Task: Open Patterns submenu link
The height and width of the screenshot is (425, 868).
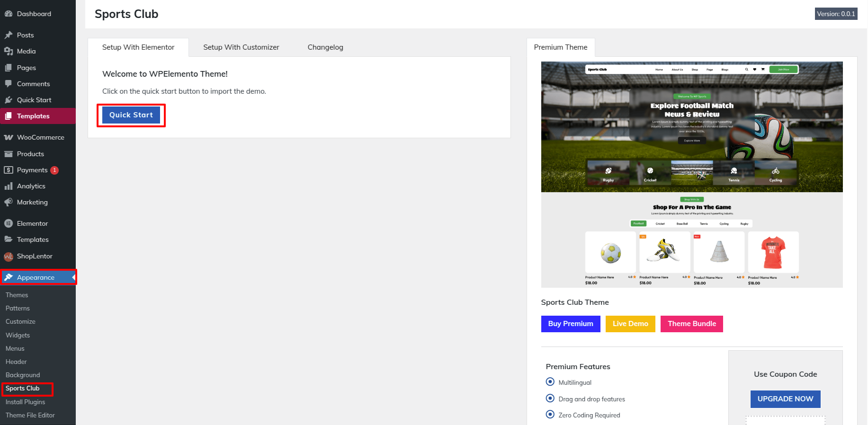Action: tap(18, 308)
